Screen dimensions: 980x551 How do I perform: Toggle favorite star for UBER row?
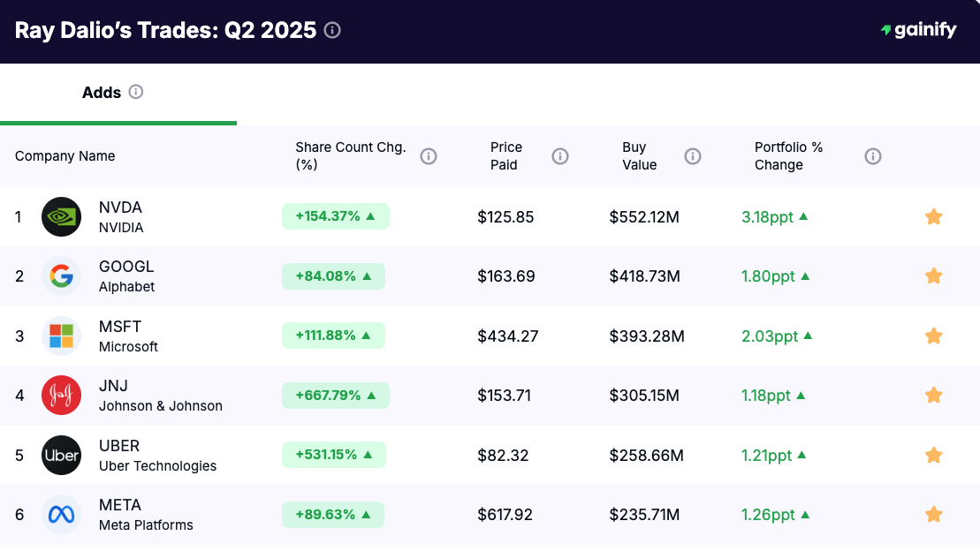934,456
